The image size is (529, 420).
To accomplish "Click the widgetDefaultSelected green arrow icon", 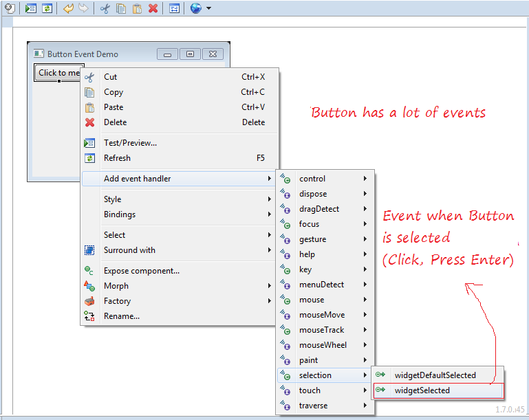I will (x=380, y=375).
